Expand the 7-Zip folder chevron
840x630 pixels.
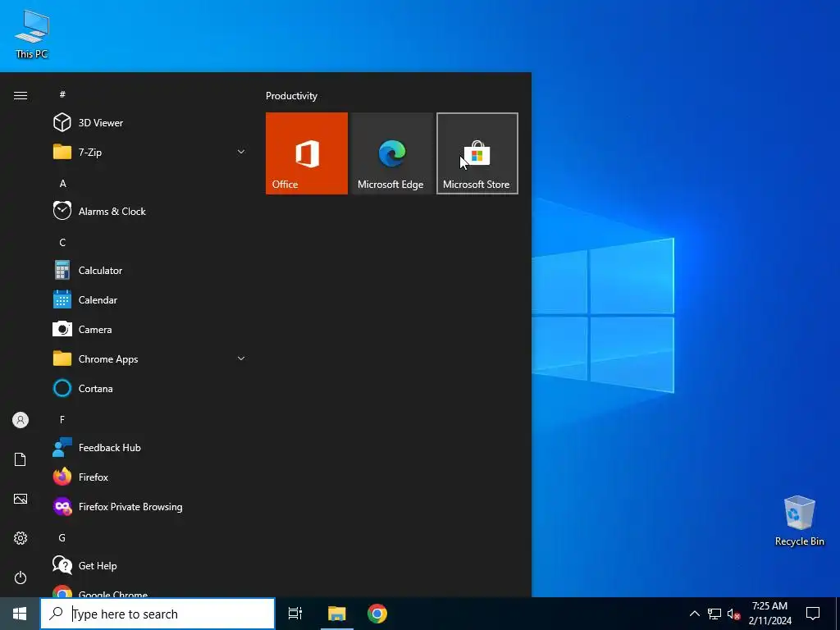pyautogui.click(x=241, y=152)
